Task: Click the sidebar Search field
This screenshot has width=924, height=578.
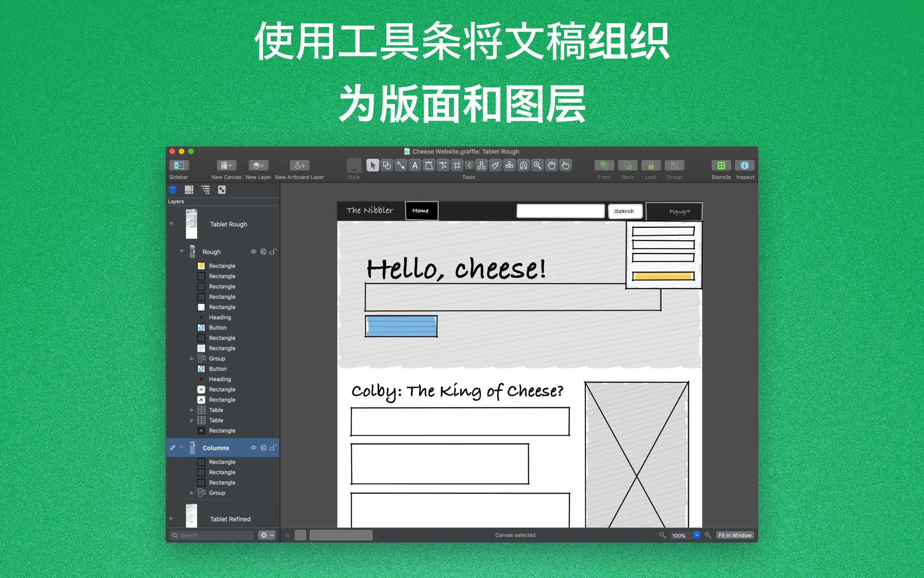Action: [x=212, y=535]
